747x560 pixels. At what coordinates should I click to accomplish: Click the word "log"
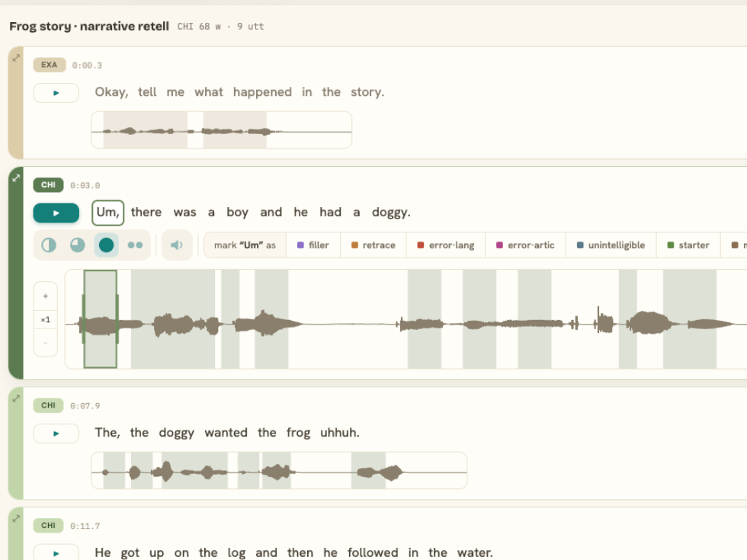pos(236,553)
